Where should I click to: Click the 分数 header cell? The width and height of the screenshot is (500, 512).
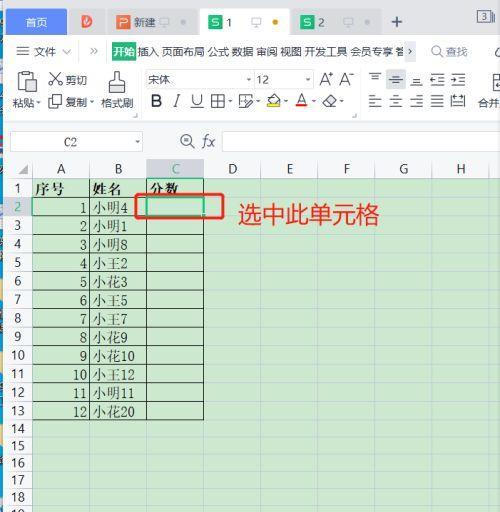175,188
